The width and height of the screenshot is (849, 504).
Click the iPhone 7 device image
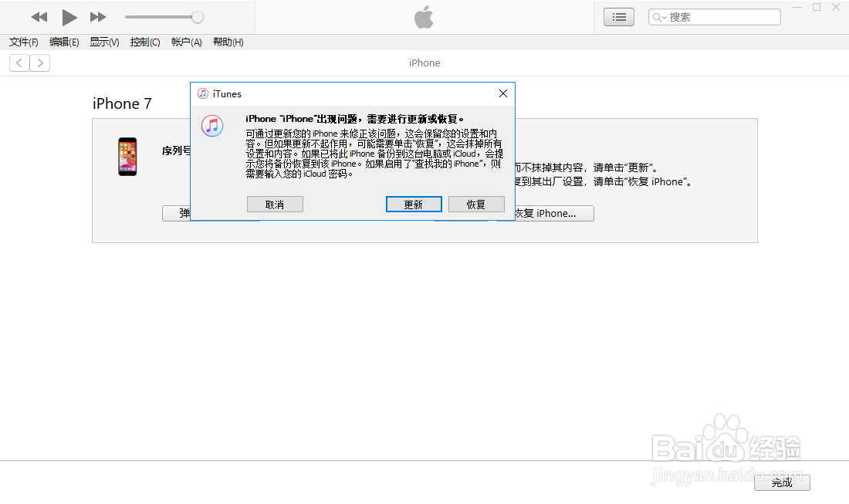(x=128, y=157)
